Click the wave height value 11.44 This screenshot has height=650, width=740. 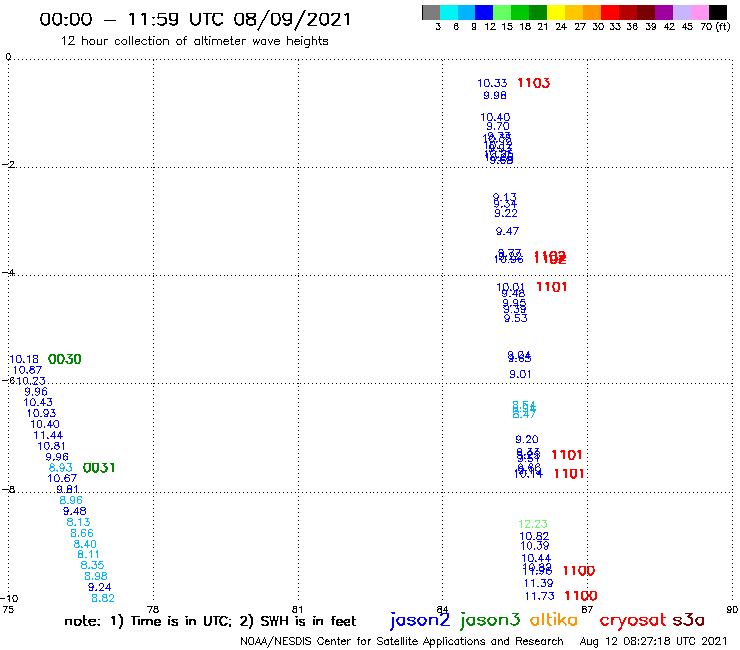(x=48, y=435)
